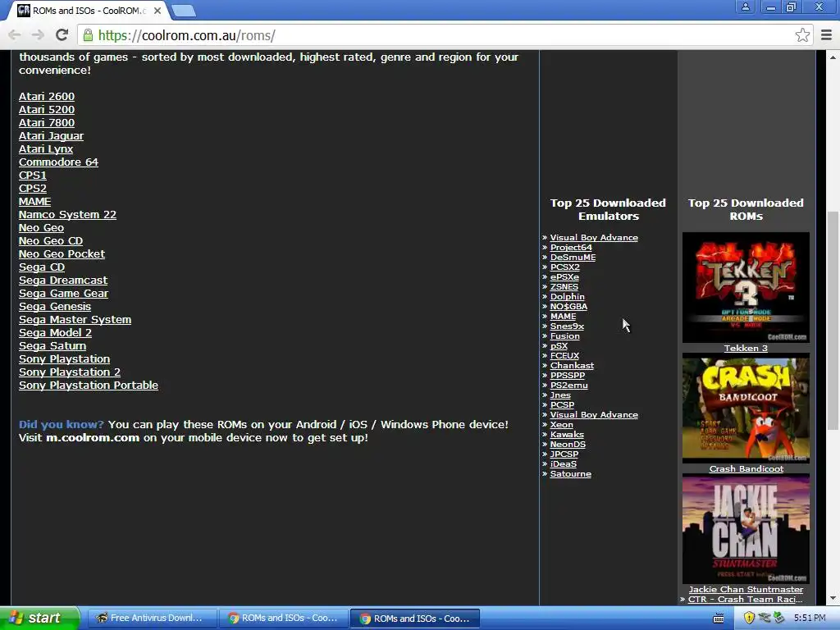This screenshot has width=840, height=630.
Task: Click the browser forward arrow
Action: click(38, 35)
